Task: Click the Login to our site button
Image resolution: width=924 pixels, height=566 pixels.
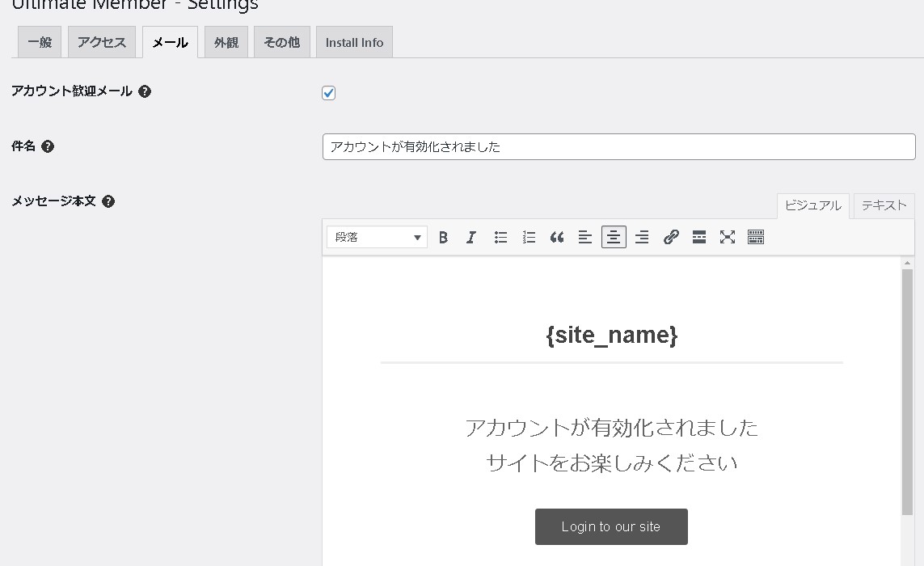Action: tap(611, 526)
